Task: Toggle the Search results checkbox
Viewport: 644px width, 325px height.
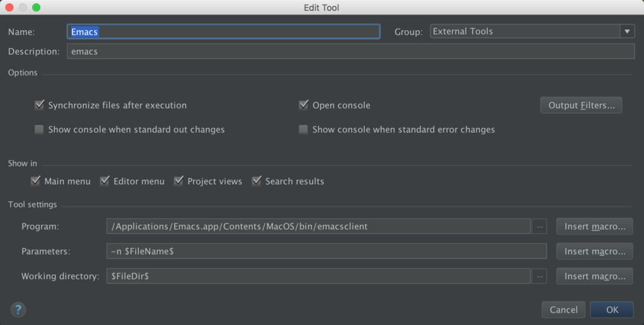Action: (x=257, y=181)
